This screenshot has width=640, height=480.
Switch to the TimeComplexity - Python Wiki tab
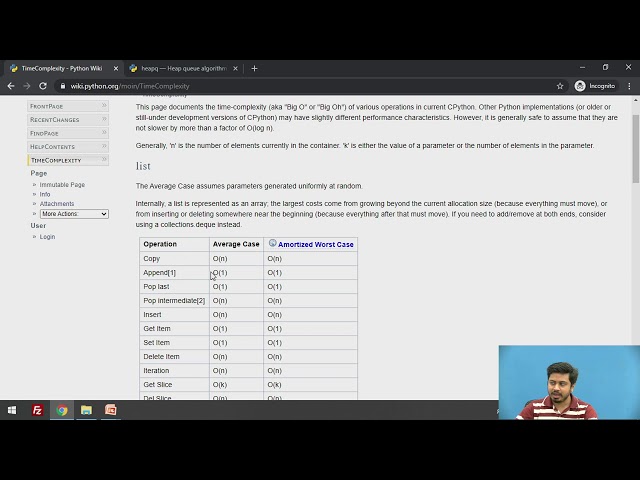(62, 69)
